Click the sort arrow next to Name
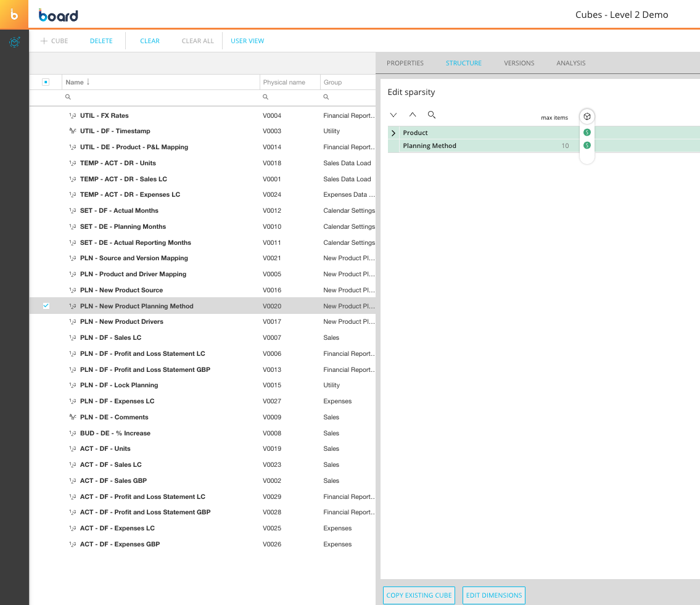 click(88, 81)
